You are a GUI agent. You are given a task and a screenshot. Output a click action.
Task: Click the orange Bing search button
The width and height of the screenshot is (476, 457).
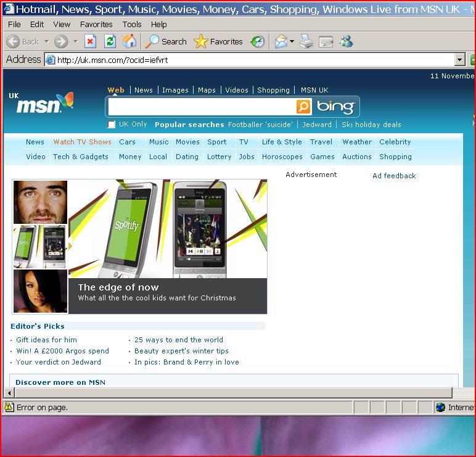tap(303, 107)
